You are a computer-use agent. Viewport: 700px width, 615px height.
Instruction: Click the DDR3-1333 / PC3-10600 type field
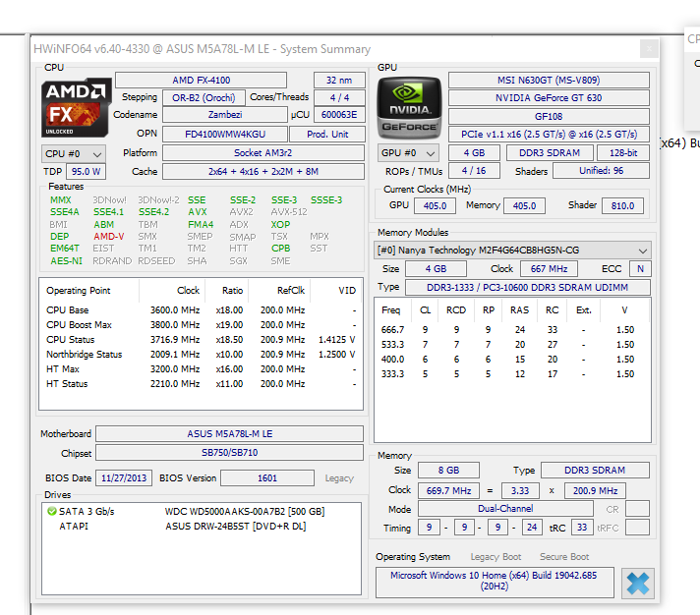point(527,287)
